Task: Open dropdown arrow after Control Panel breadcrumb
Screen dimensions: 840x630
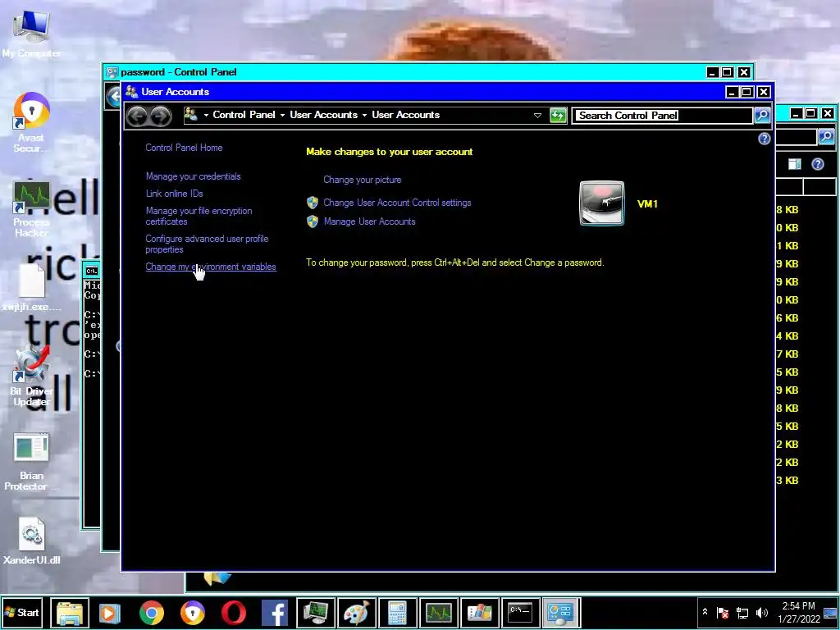Action: pos(282,115)
